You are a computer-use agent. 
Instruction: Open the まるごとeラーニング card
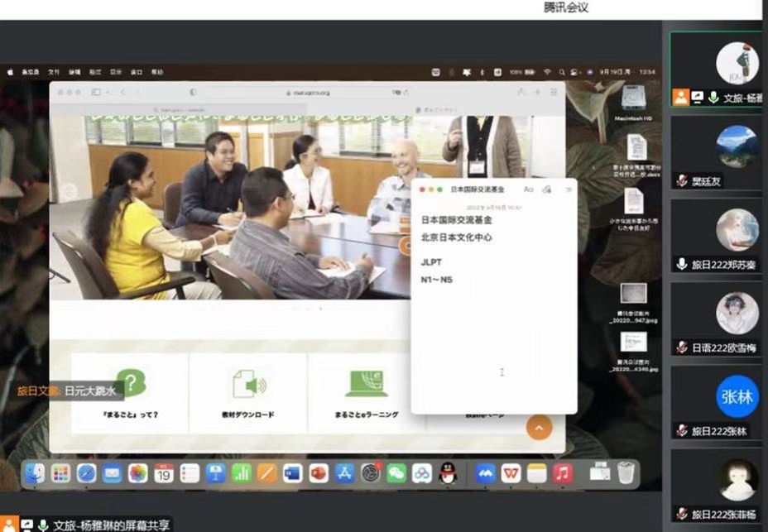tap(367, 392)
